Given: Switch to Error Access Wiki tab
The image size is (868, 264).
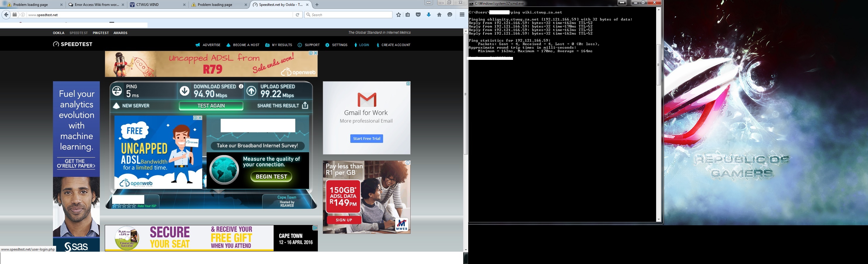Looking at the screenshot, I should (96, 5).
